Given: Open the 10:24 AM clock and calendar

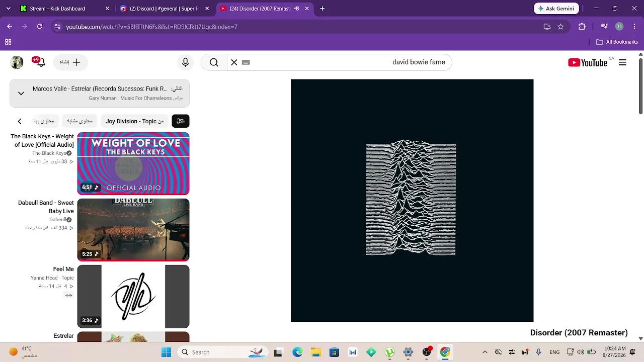Looking at the screenshot, I should pos(614,352).
